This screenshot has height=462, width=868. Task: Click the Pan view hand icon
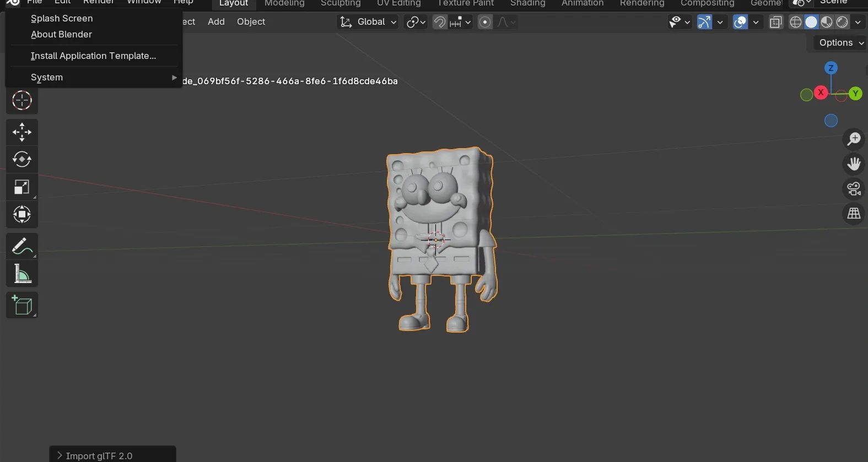pyautogui.click(x=854, y=164)
